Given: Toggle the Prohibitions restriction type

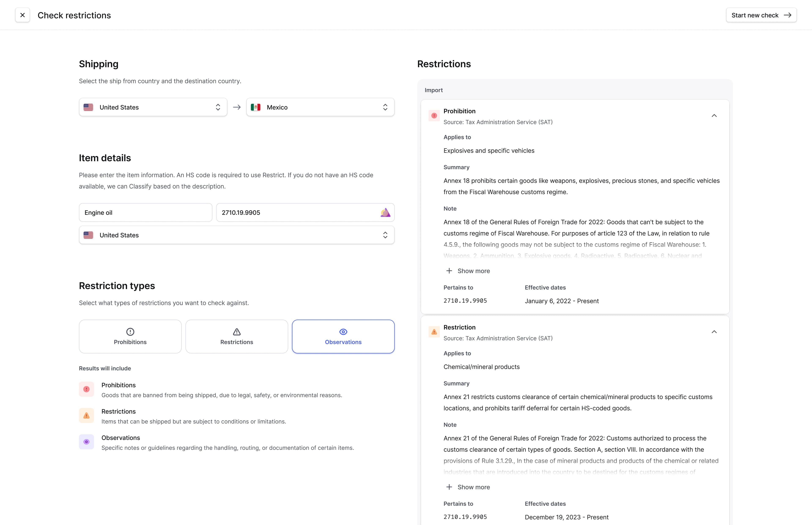Looking at the screenshot, I should (x=130, y=337).
